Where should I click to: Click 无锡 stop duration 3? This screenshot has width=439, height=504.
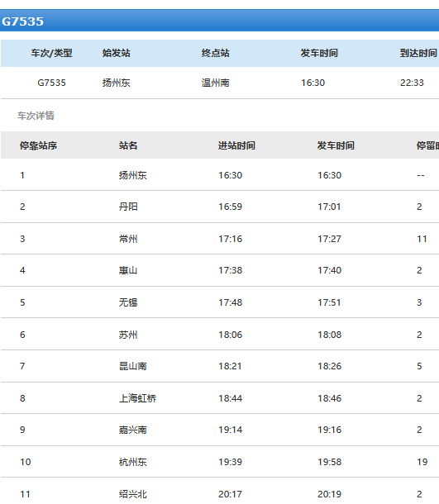[419, 302]
